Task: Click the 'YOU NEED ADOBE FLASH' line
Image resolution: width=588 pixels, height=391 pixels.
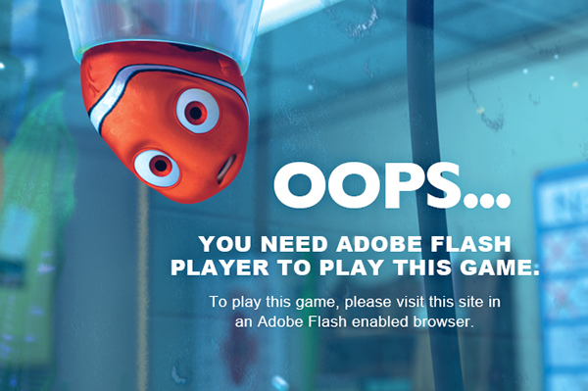Action: tap(355, 244)
